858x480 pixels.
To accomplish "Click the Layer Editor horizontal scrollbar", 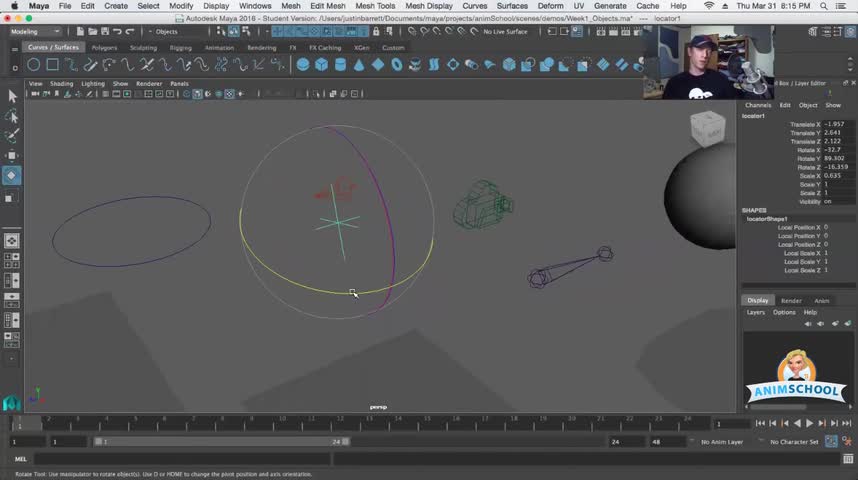I will coord(778,407).
